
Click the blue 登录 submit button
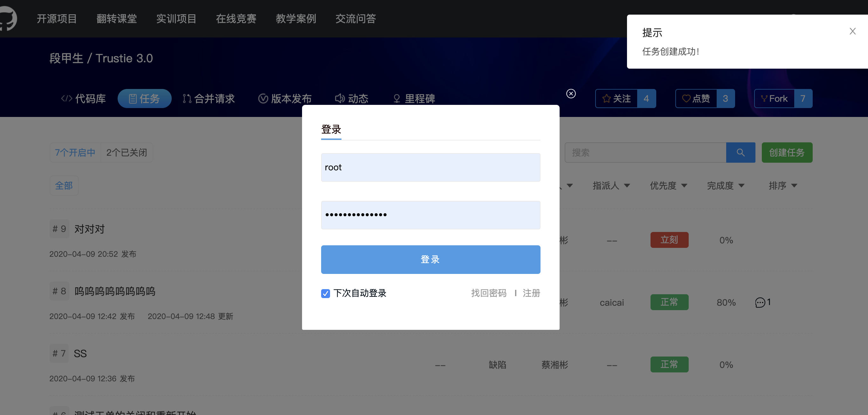coord(431,259)
